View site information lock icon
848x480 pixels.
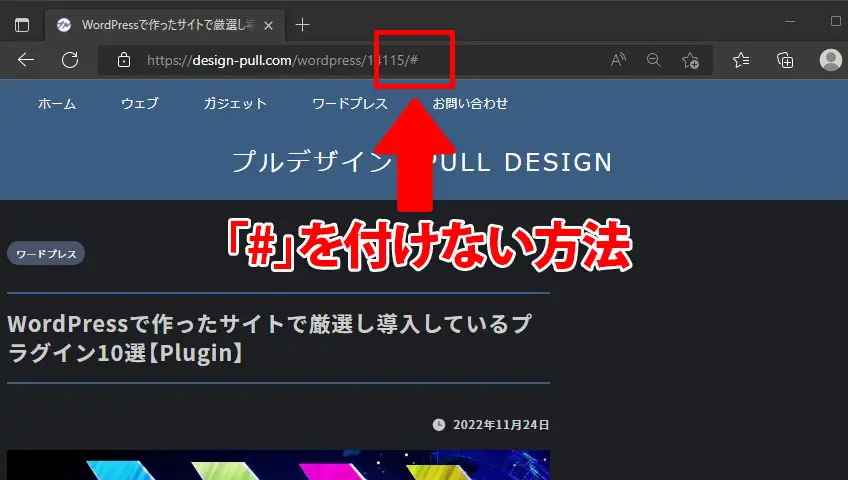pyautogui.click(x=124, y=59)
